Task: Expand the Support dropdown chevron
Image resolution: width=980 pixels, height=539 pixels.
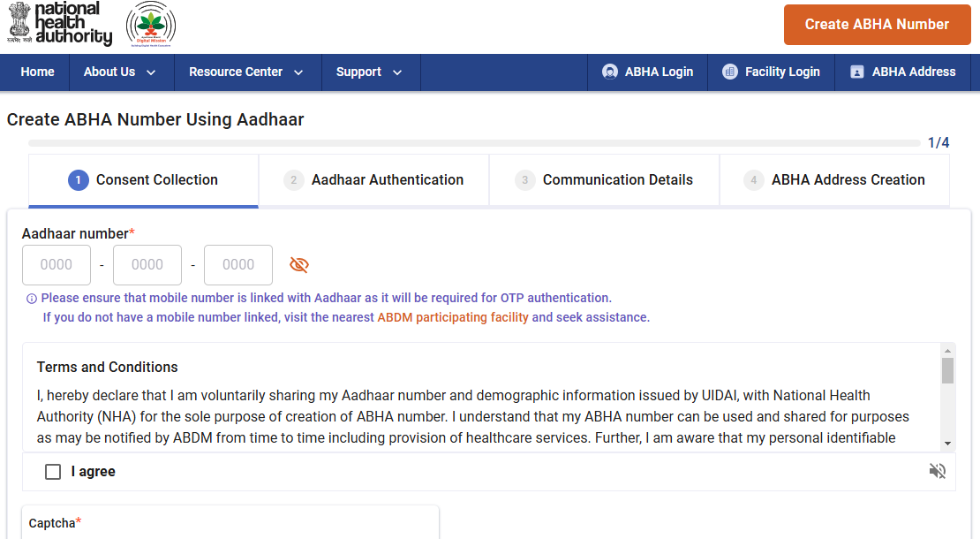Action: 397,72
